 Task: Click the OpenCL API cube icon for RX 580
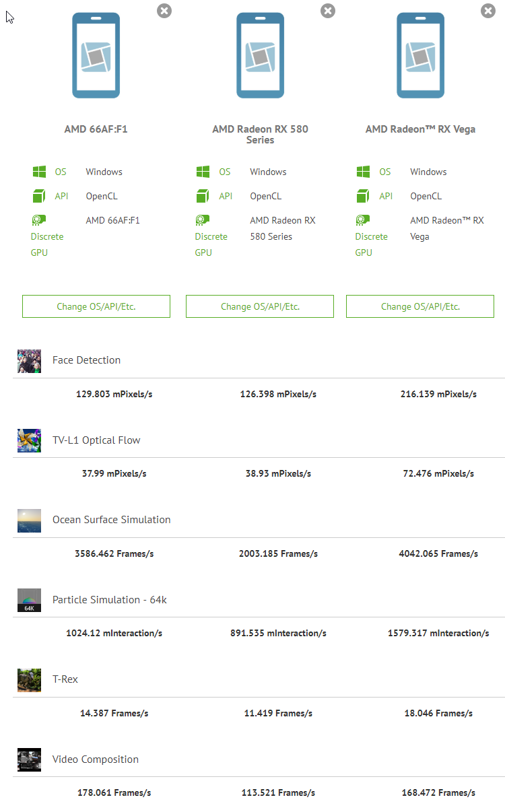(x=203, y=196)
